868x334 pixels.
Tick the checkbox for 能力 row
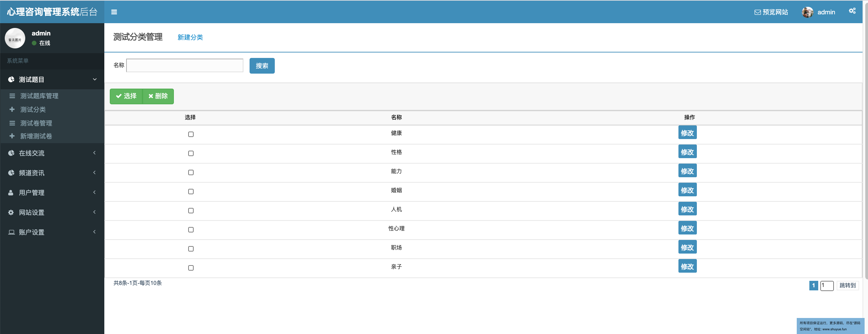click(x=191, y=172)
